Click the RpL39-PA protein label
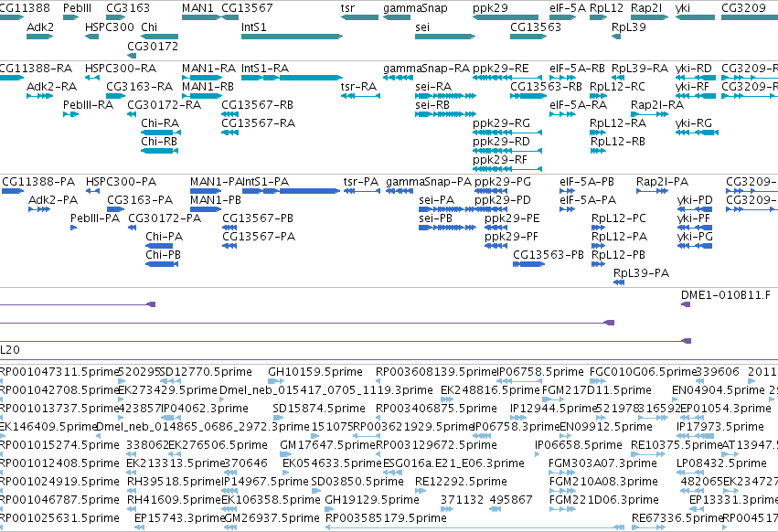This screenshot has height=532, width=778. coord(641,273)
